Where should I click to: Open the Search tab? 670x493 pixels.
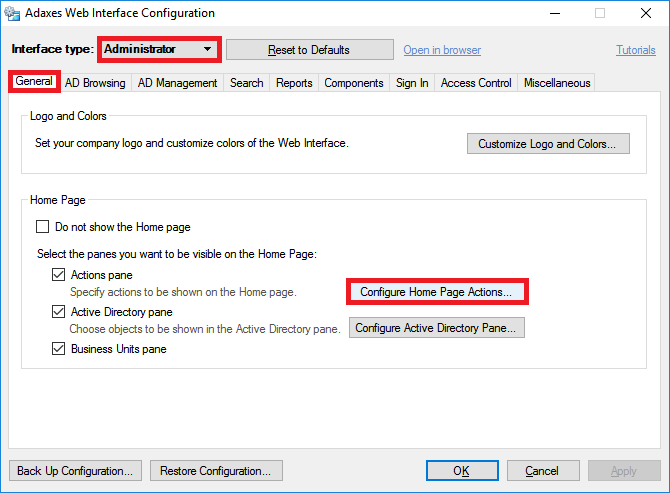click(x=247, y=83)
